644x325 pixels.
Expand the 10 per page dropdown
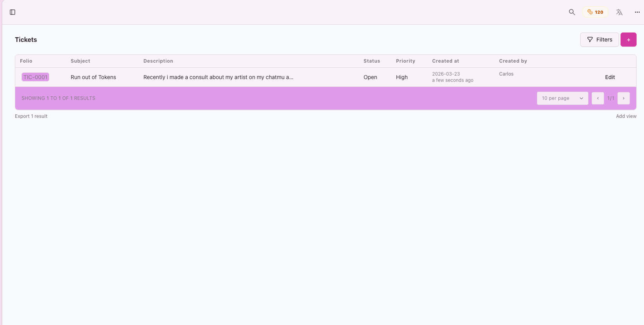562,98
